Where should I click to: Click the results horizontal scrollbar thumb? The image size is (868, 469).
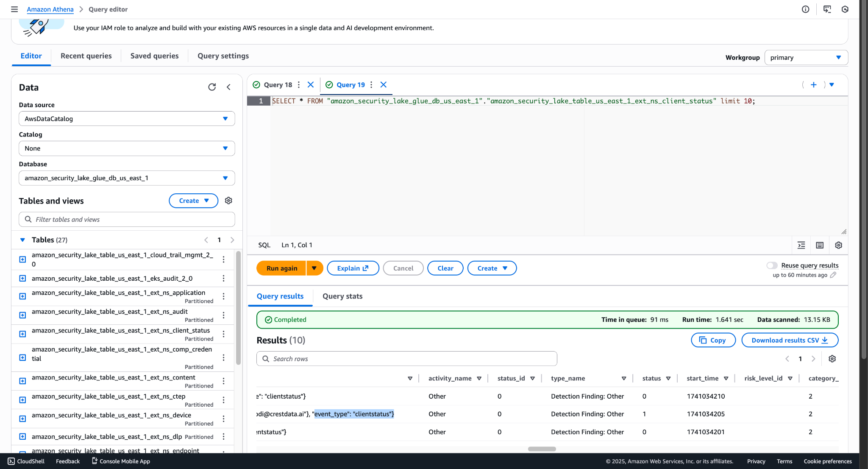pyautogui.click(x=542, y=449)
